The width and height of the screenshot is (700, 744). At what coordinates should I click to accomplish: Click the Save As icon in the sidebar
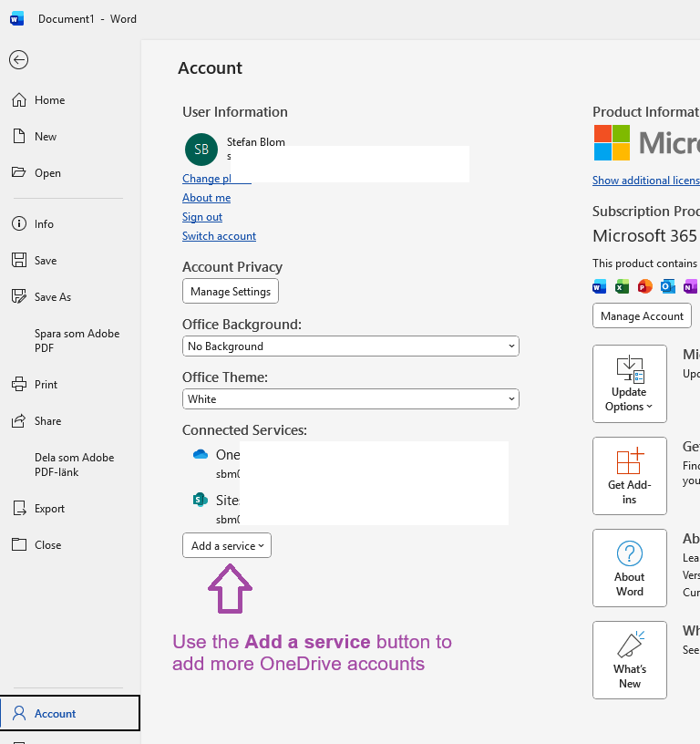19,296
